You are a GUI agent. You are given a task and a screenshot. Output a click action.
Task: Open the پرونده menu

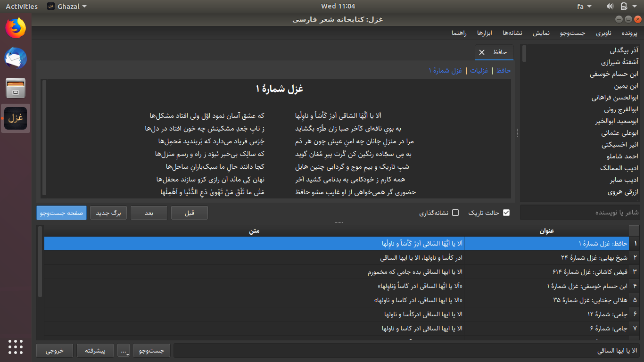click(x=629, y=33)
